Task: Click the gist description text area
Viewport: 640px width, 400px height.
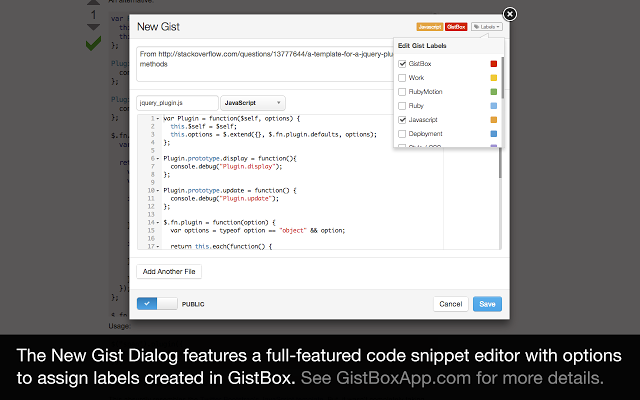Action: (265, 64)
